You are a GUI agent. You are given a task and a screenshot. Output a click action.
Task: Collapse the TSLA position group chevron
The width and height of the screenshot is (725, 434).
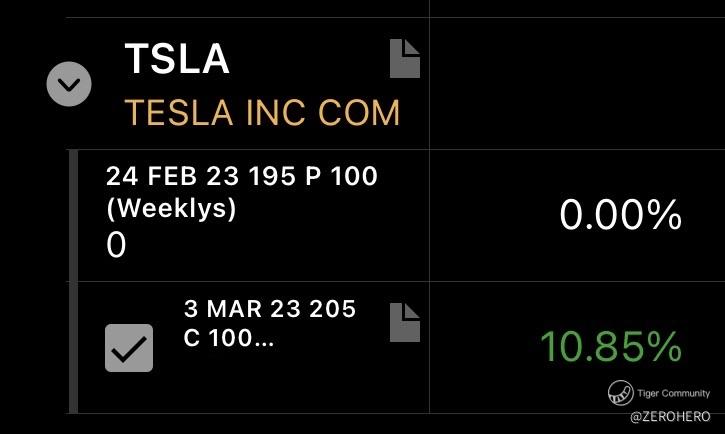[x=69, y=84]
